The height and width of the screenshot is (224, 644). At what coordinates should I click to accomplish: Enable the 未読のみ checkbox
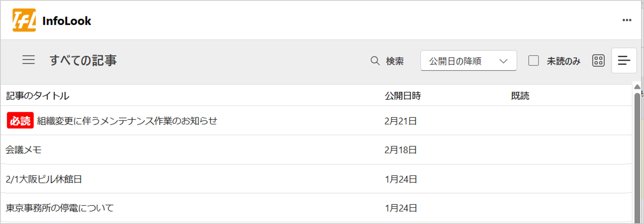[x=534, y=61]
